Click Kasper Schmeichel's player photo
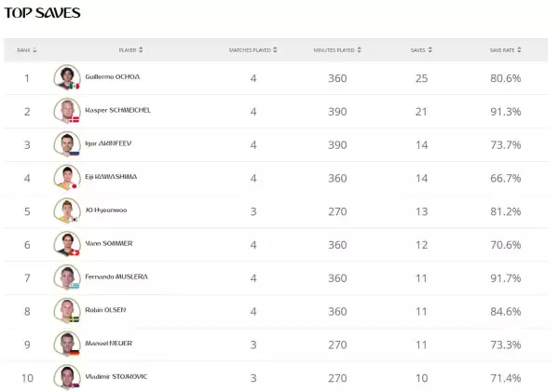The height and width of the screenshot is (392, 559). coord(65,111)
